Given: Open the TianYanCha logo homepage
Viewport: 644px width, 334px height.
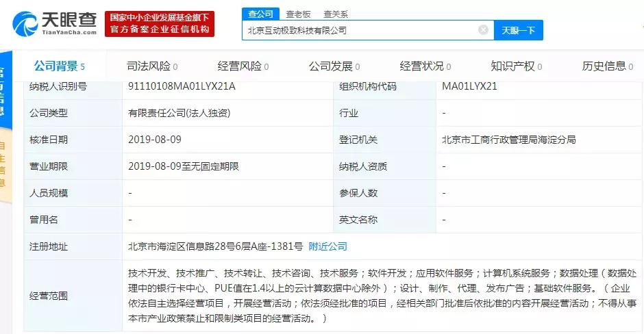Looking at the screenshot, I should pos(55,24).
